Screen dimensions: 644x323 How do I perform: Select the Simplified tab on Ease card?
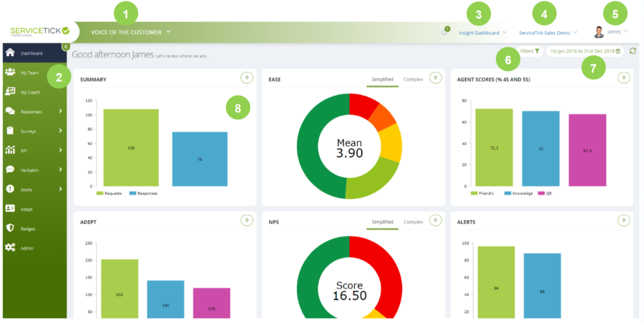tap(382, 79)
